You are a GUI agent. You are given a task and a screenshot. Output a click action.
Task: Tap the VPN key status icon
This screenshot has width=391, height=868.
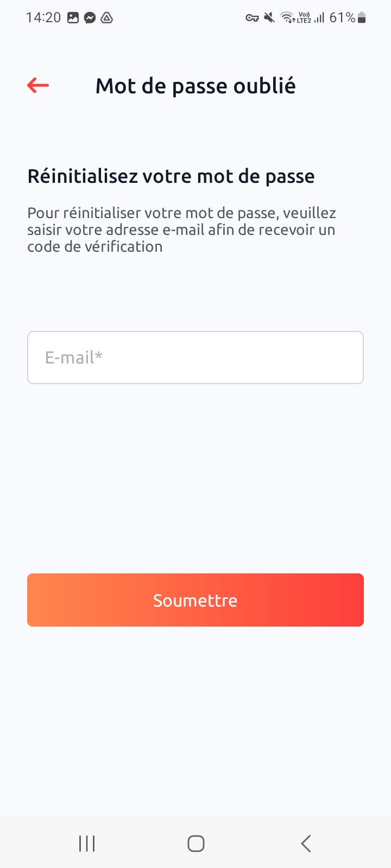point(252,18)
